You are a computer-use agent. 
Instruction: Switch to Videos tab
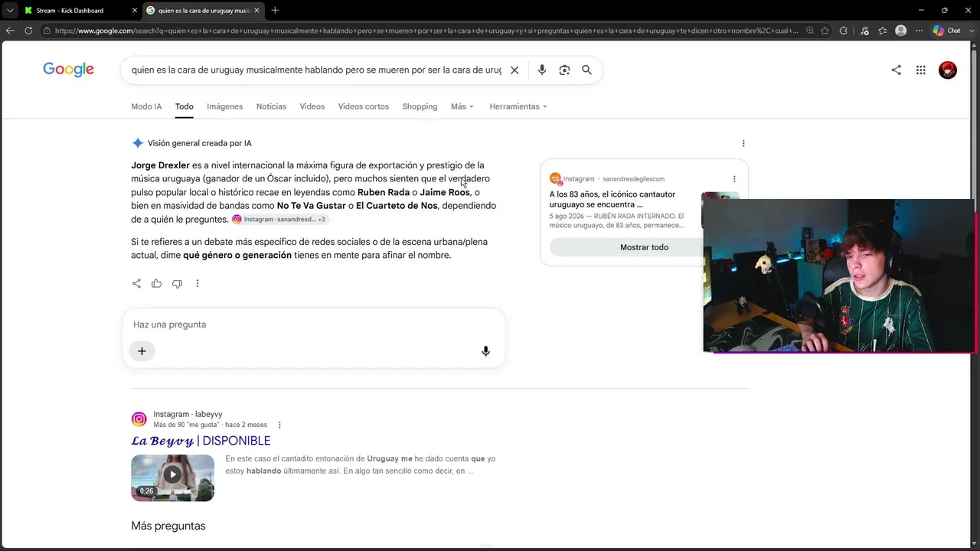(312, 106)
